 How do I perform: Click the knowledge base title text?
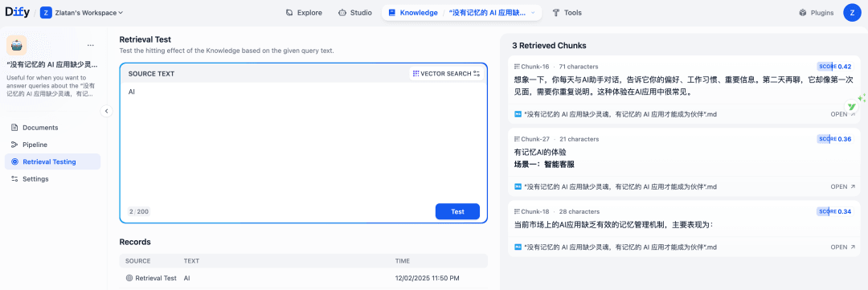click(52, 64)
